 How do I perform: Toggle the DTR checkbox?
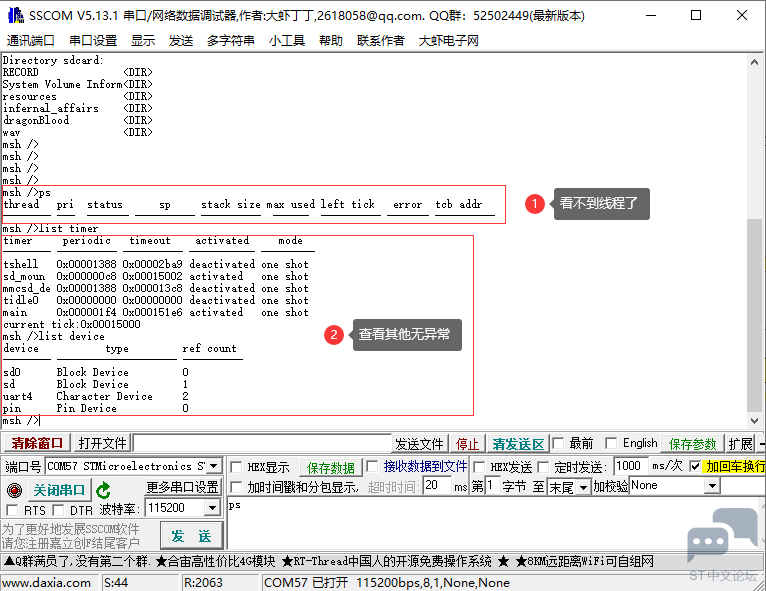pos(58,510)
